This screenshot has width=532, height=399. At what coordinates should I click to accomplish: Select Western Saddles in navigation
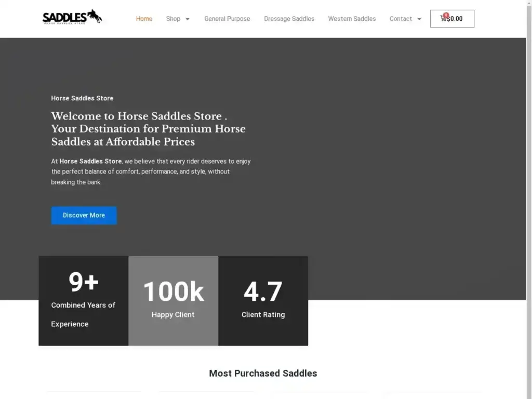pyautogui.click(x=352, y=19)
